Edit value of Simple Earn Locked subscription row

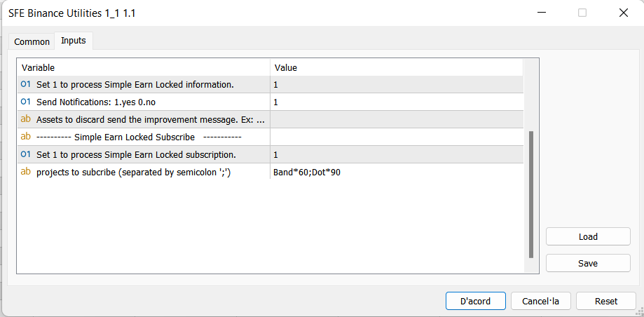coord(397,154)
